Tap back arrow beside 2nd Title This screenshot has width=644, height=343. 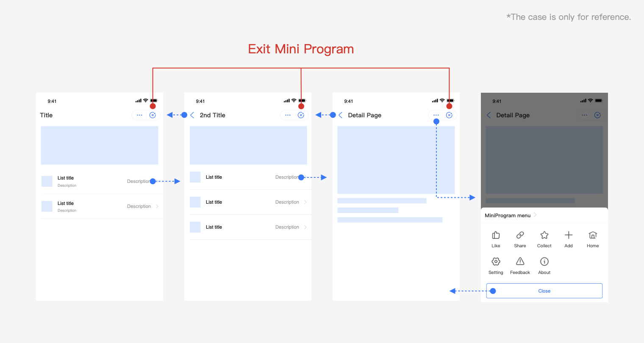click(x=192, y=115)
